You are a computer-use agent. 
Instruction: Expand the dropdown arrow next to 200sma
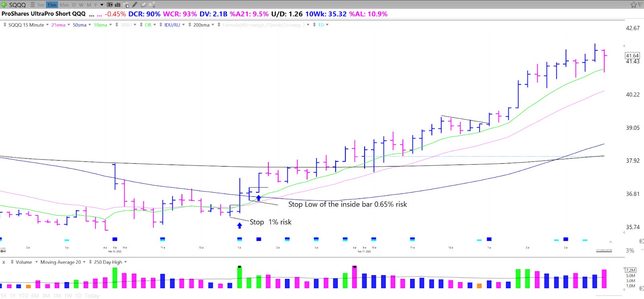pyautogui.click(x=213, y=25)
